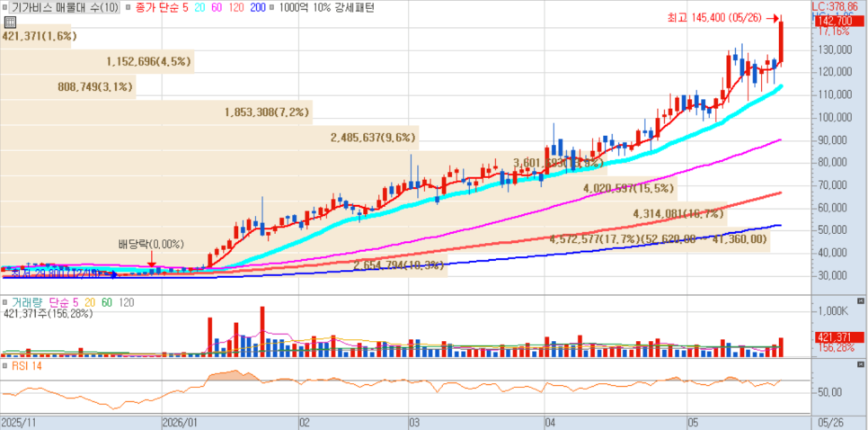Viewport: 868px width, 430px height.
Task: Select the 기가비스 매물대 수(10) legend label
Action: pos(66,8)
